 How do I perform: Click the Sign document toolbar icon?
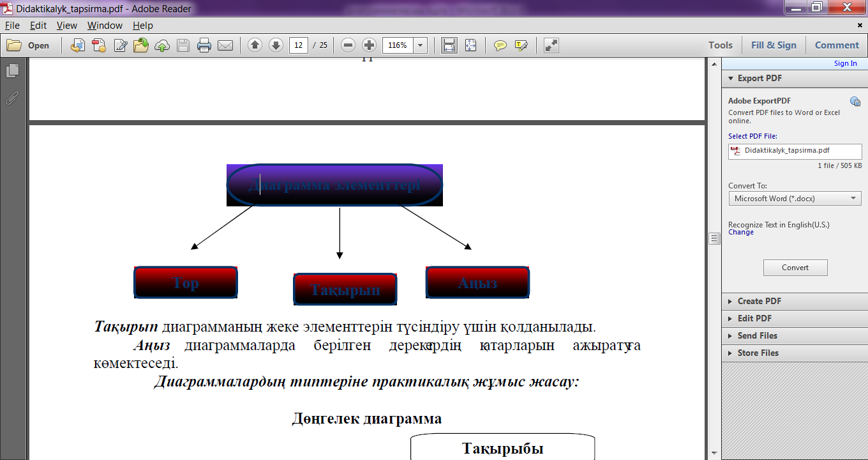(x=120, y=45)
